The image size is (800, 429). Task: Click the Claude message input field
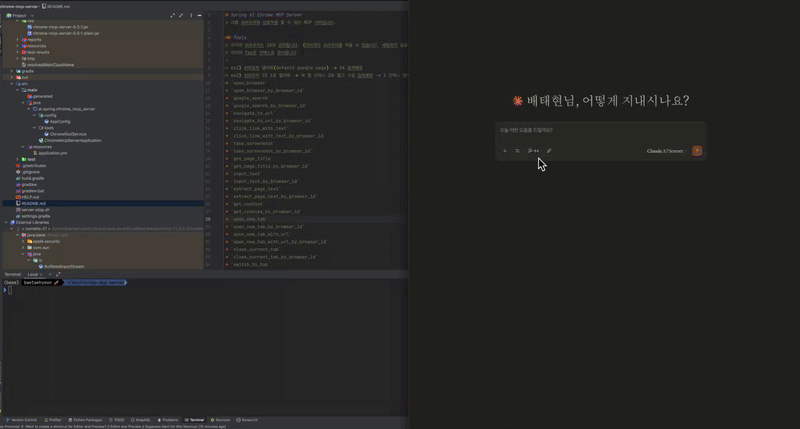click(601, 131)
